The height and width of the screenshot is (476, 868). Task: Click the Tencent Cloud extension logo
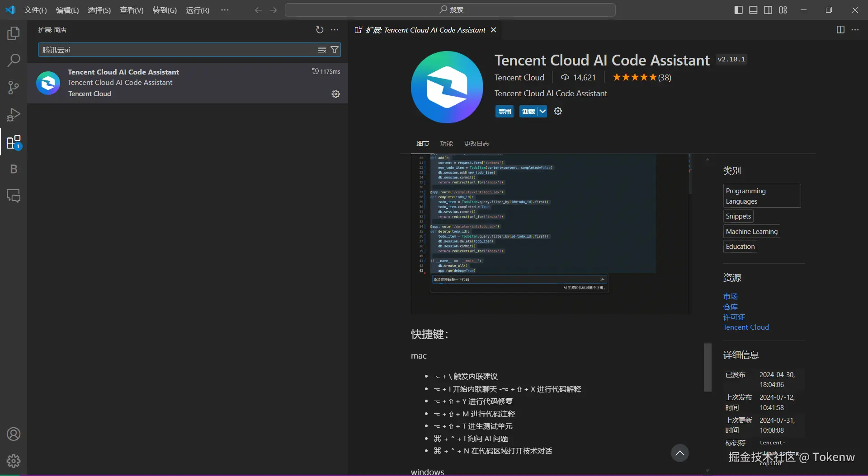[447, 87]
